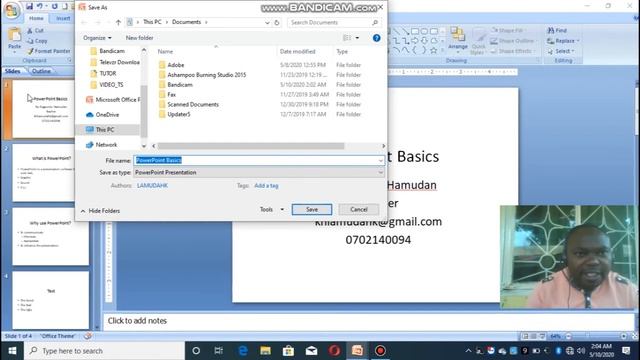640x360 pixels.
Task: Select OneDrive in navigation pane
Action: point(107,115)
